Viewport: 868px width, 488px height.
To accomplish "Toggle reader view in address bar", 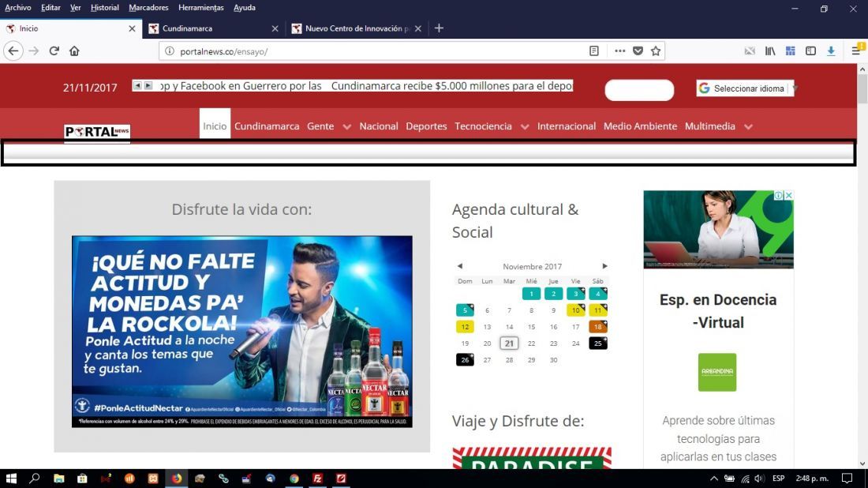I will 594,51.
